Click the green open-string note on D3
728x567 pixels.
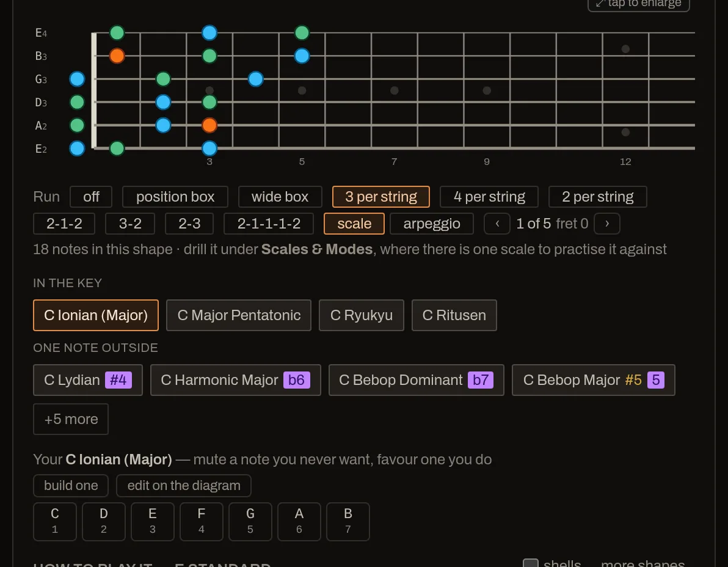tap(77, 101)
